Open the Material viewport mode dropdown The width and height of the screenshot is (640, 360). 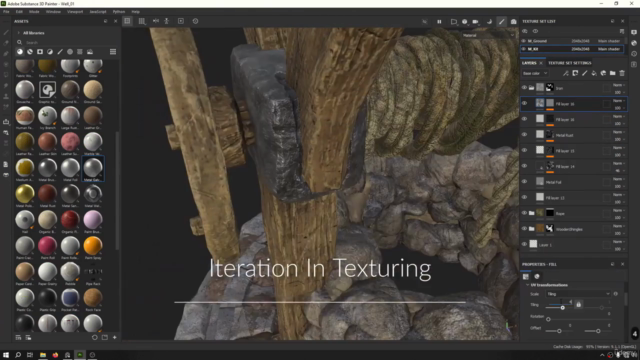[488, 36]
